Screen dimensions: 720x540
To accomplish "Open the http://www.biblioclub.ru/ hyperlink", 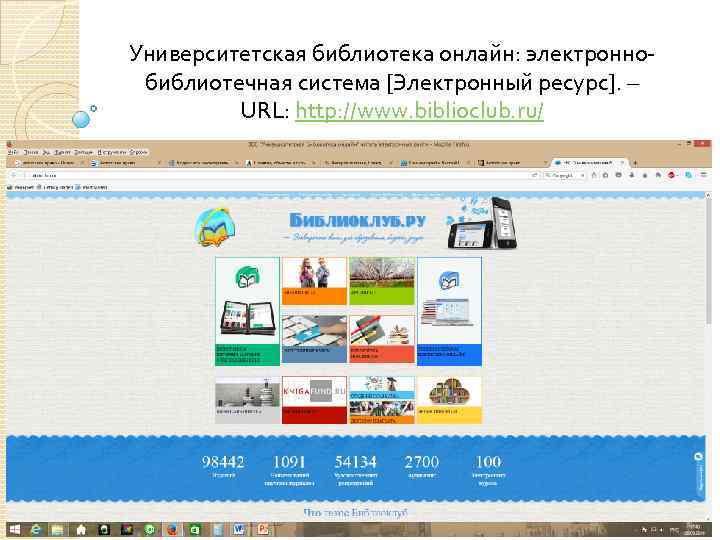I will click(419, 111).
